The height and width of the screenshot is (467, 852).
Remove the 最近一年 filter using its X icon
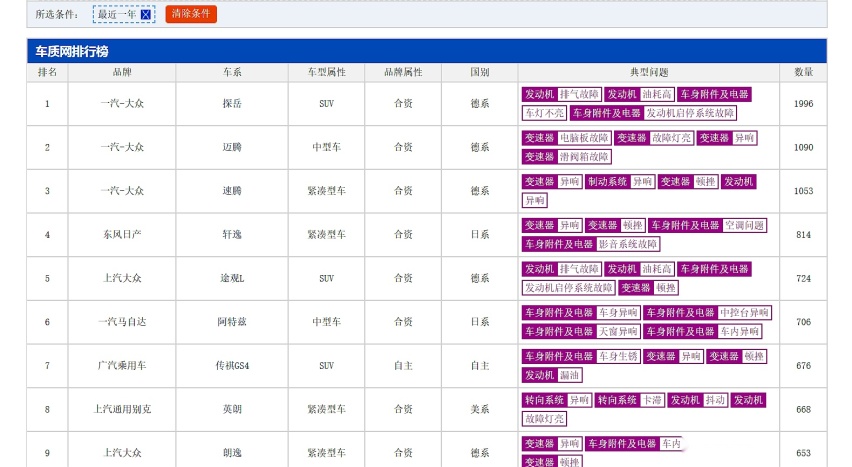click(146, 15)
